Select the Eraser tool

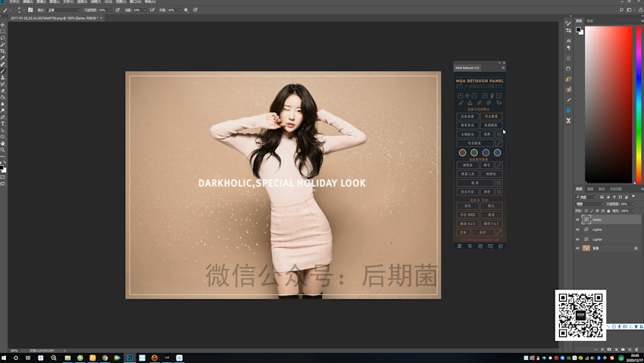(3, 91)
